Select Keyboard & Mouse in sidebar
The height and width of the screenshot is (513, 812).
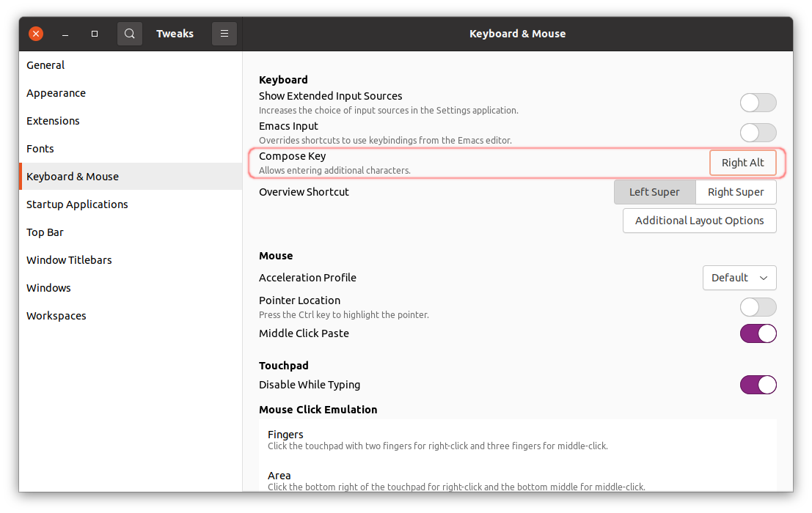click(x=131, y=177)
